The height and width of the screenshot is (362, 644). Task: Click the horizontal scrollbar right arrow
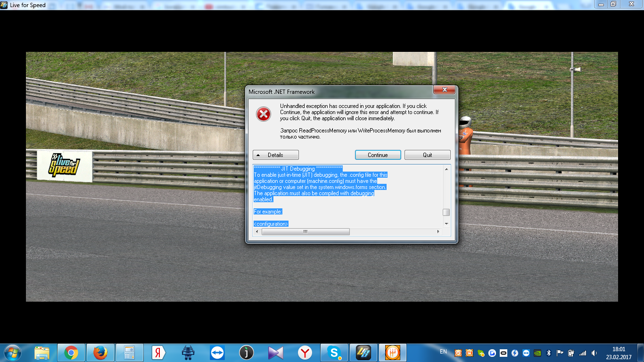438,231
